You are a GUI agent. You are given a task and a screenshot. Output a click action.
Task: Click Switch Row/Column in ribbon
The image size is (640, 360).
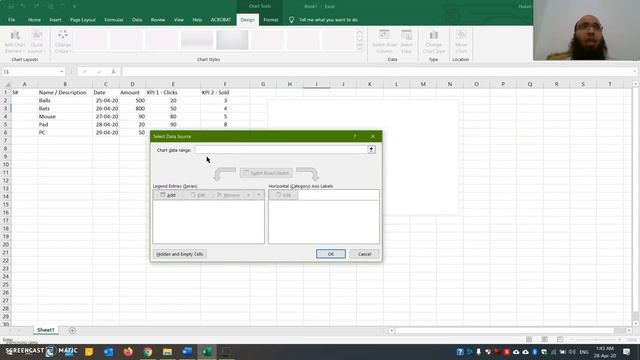pyautogui.click(x=384, y=42)
